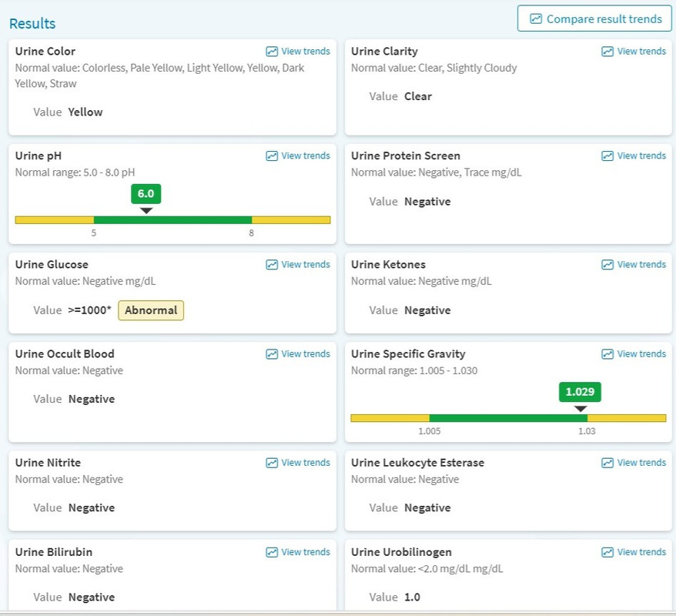
Task: Click Normal value: Clear, Slightly Cloudy text
Action: pyautogui.click(x=433, y=68)
